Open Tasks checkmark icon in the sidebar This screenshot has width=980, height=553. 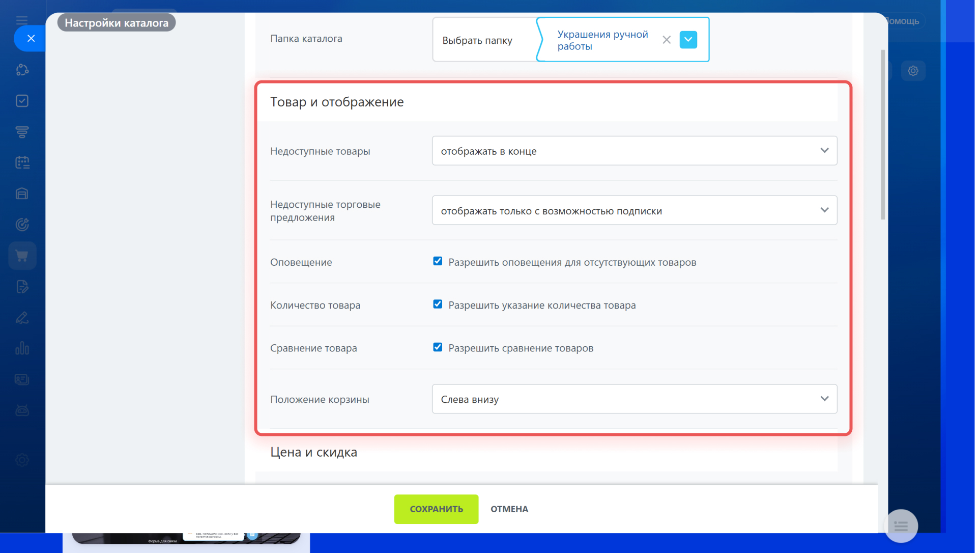[x=22, y=101]
